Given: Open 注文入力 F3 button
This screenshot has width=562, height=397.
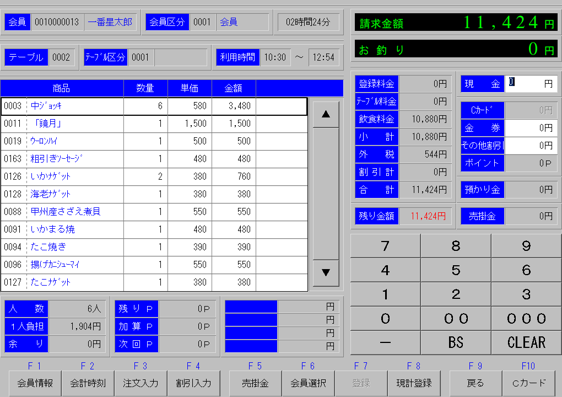Looking at the screenshot, I should pos(140,383).
